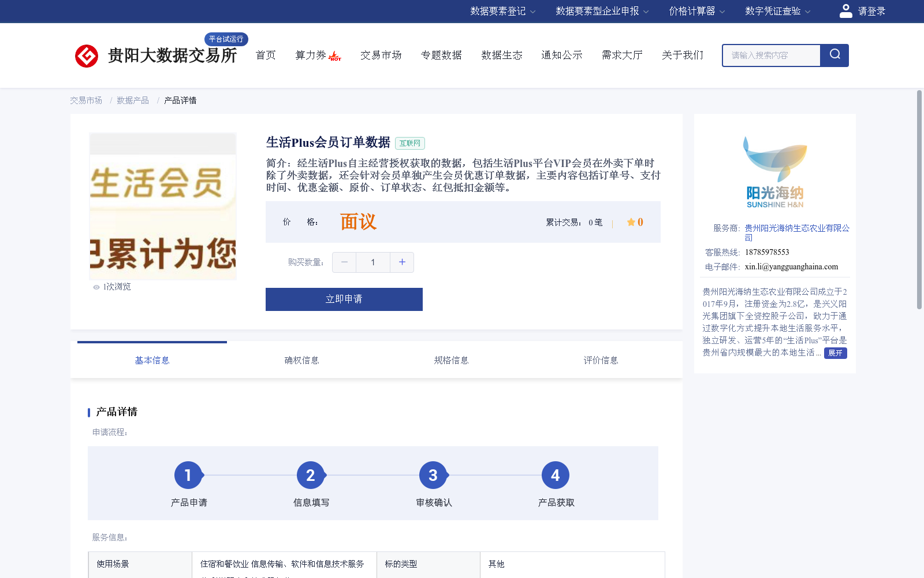Click email xin.li@yangguanghaina.com

[x=791, y=267]
